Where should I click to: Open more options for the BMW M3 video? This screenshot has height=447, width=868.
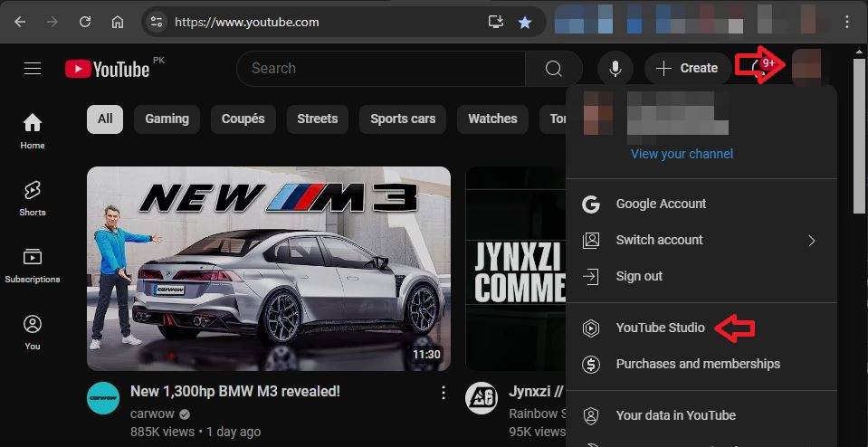443,393
